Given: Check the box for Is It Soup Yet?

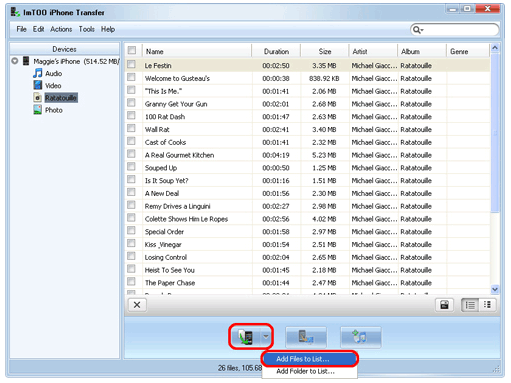Looking at the screenshot, I should coord(131,179).
